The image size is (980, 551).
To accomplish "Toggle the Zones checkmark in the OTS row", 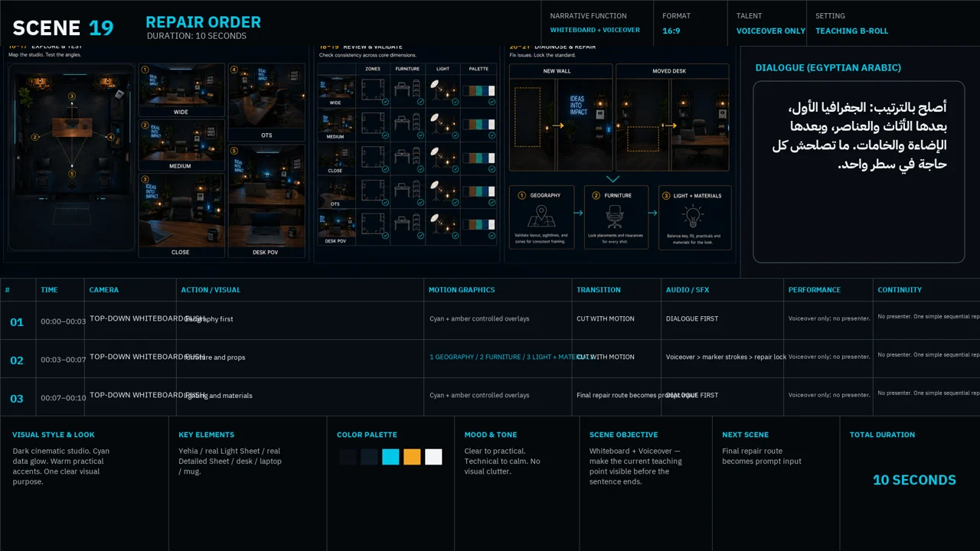I will 385,202.
